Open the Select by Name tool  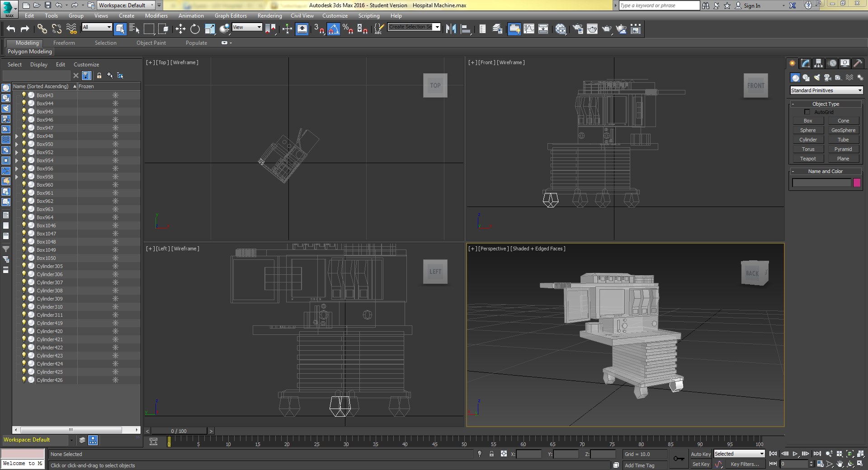pyautogui.click(x=134, y=29)
